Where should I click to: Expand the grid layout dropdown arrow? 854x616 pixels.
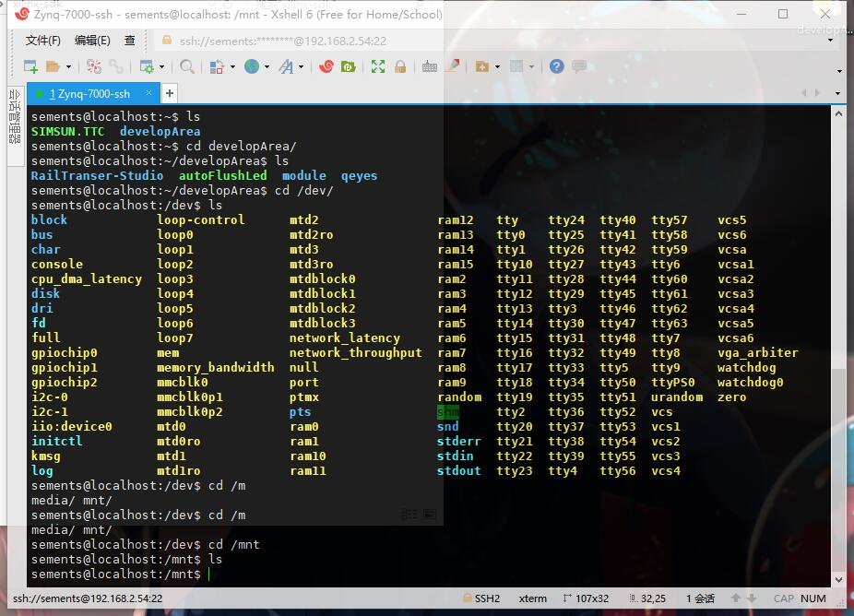point(531,67)
